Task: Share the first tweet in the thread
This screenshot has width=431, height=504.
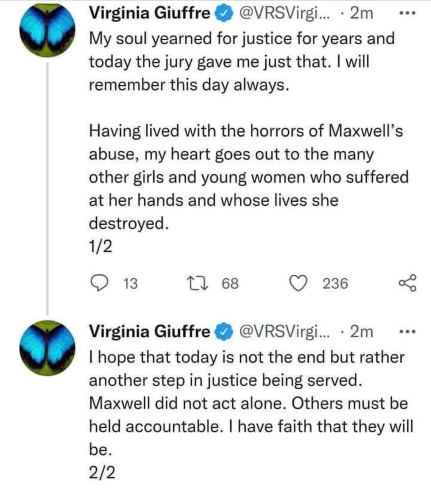Action: (x=408, y=283)
